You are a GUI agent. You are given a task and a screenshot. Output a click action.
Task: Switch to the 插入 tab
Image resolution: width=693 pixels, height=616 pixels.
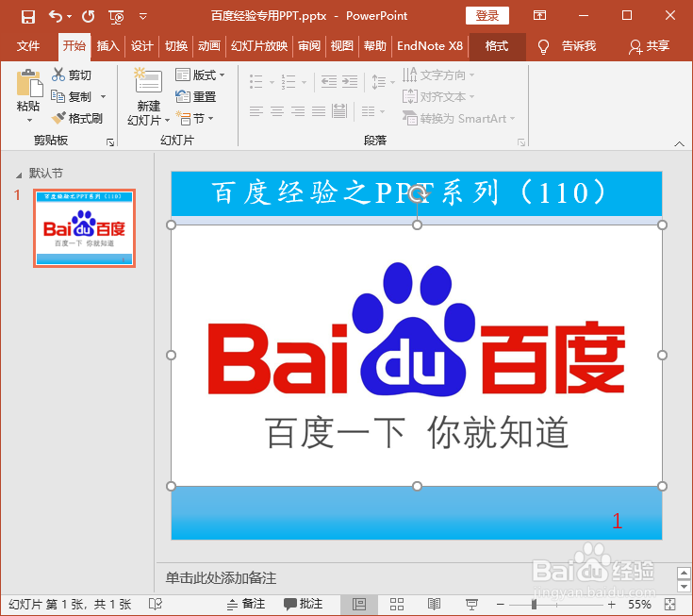point(107,46)
